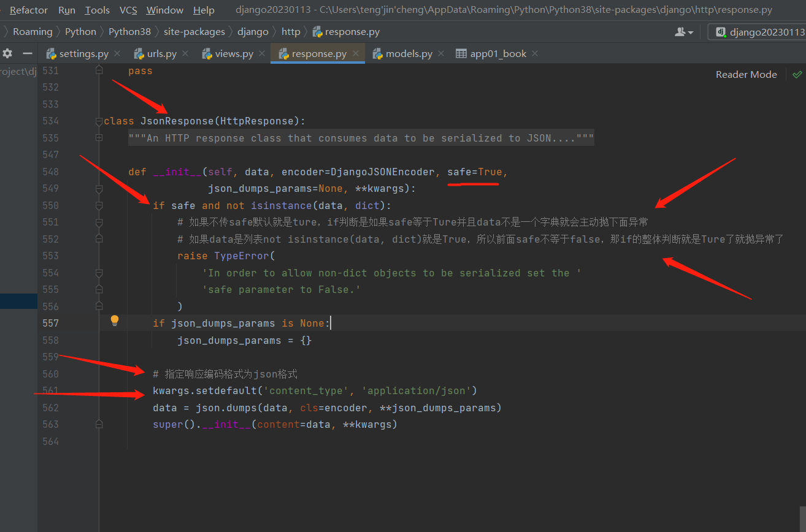The width and height of the screenshot is (806, 532).
Task: Click the django breadcrumb
Action: tap(253, 32)
